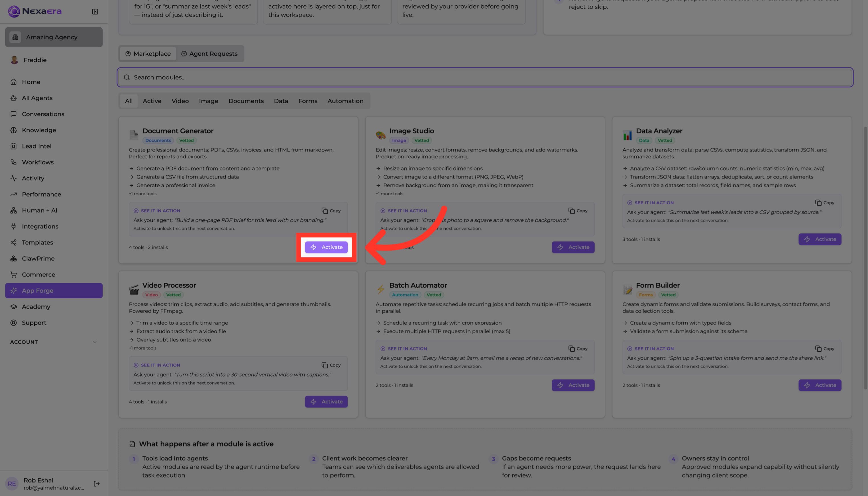Log out using the exit icon

[97, 483]
